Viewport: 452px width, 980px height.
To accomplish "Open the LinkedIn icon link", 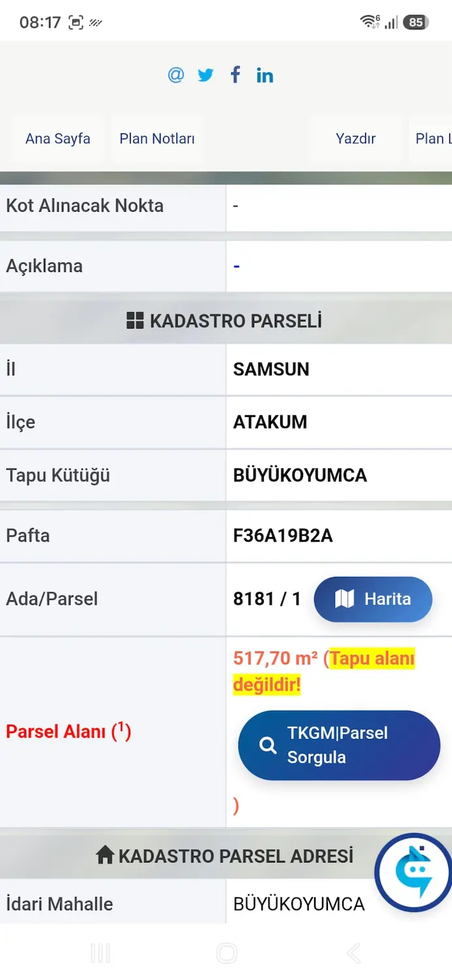I will tap(265, 75).
